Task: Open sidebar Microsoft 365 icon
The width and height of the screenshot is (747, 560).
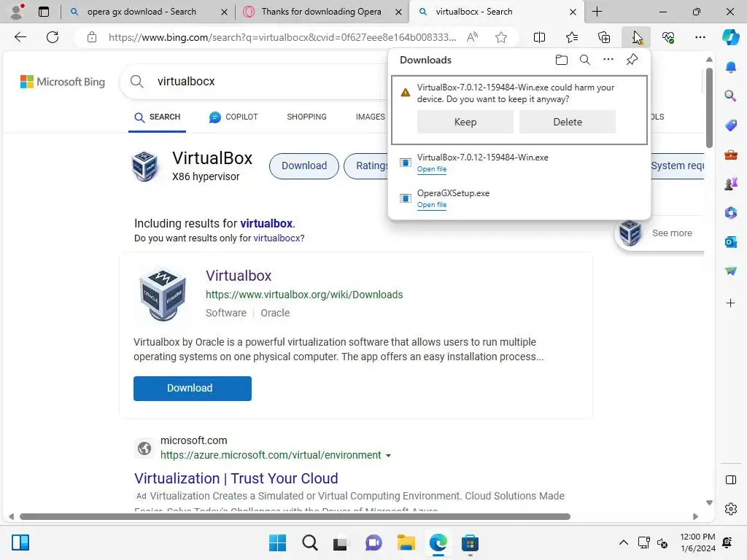Action: 731,213
